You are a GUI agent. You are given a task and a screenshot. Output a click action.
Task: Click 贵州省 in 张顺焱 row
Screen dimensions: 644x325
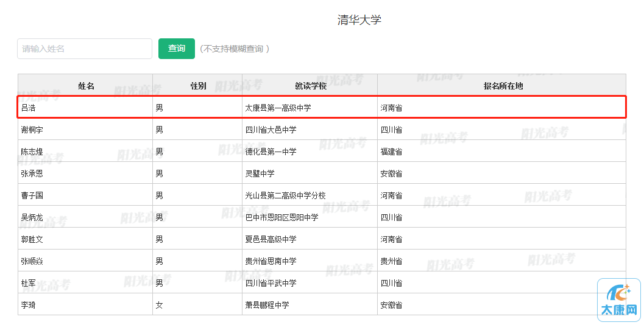[391, 261]
